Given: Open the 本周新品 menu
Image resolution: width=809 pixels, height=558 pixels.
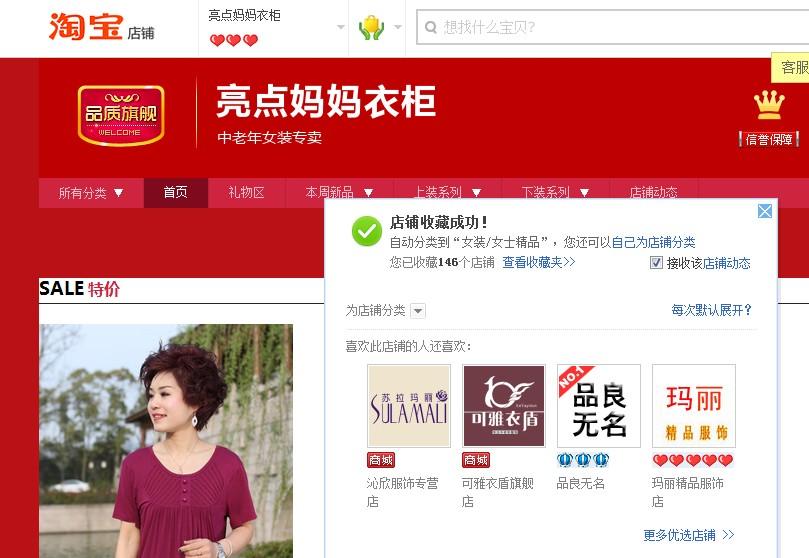Looking at the screenshot, I should click(339, 193).
